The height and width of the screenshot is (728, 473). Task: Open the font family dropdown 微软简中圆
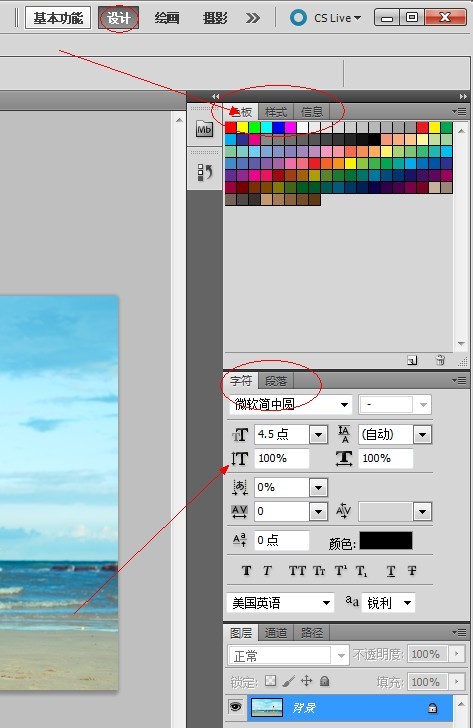[291, 404]
